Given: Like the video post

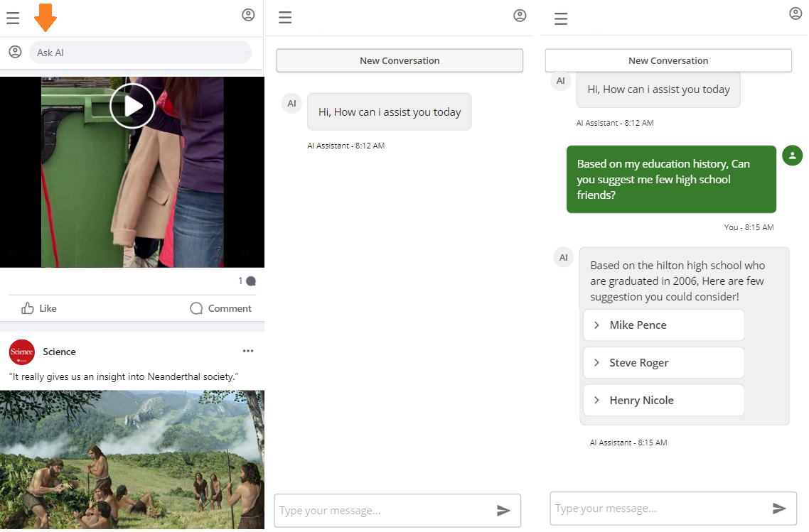Looking at the screenshot, I should [39, 308].
